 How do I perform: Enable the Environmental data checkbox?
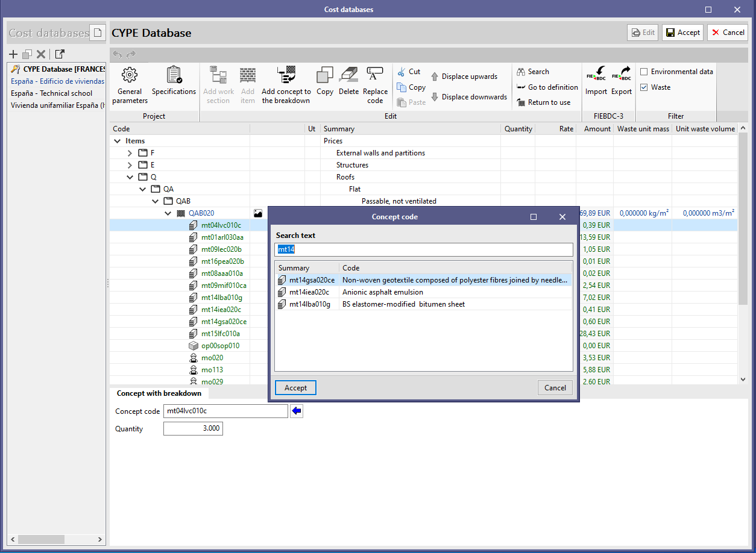click(644, 72)
